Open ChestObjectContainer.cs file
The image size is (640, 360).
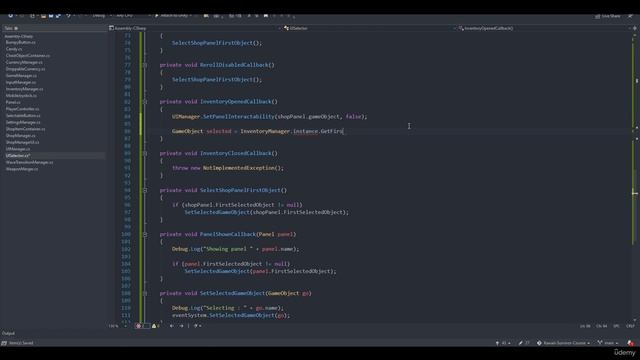(28, 56)
